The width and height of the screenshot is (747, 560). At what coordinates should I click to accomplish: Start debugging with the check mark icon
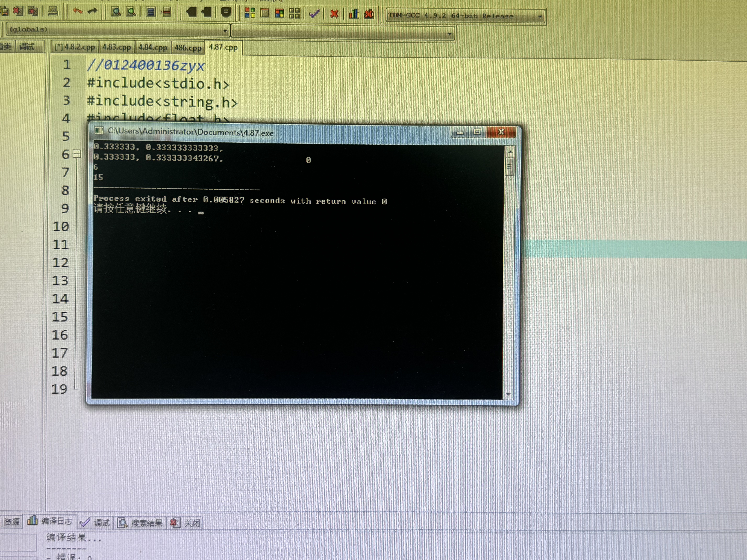click(314, 14)
